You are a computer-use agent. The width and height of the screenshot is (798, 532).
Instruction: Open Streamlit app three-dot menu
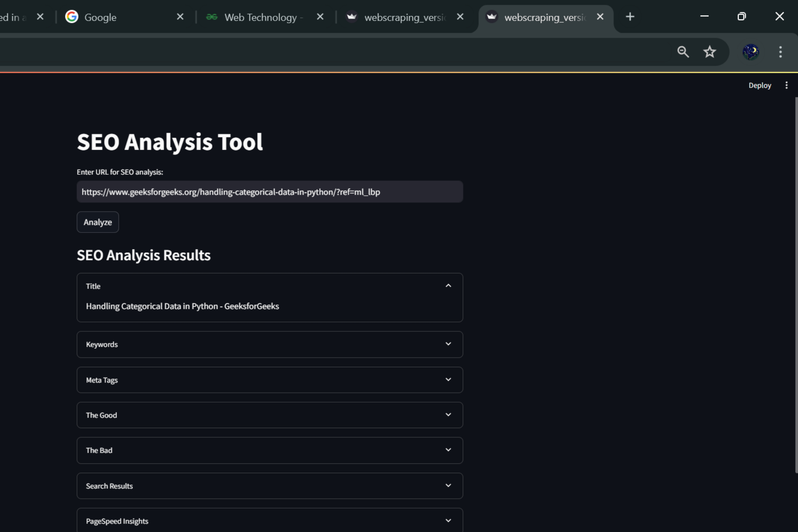tap(786, 85)
